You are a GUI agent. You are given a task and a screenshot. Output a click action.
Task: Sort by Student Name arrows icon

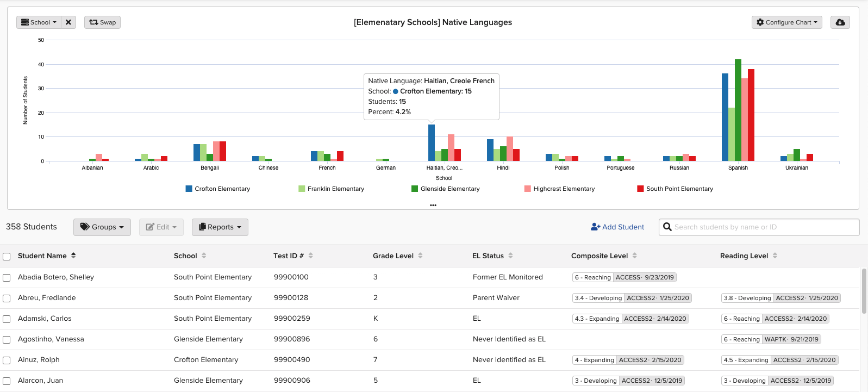[73, 256]
